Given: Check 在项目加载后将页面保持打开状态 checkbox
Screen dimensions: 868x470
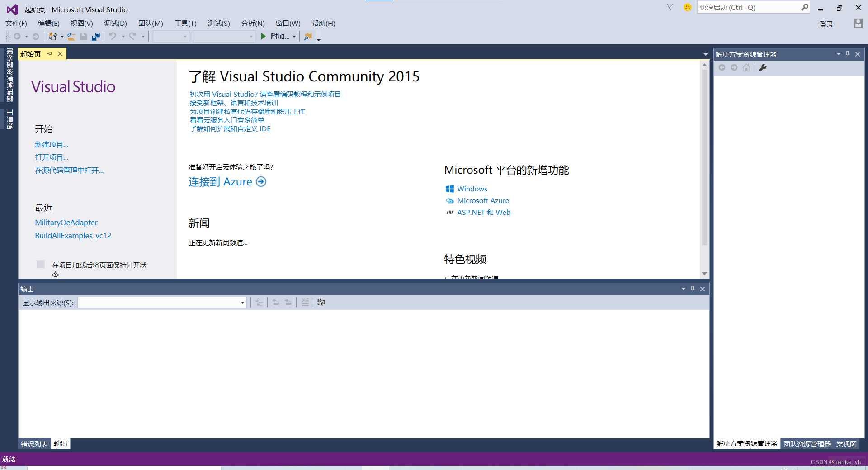Looking at the screenshot, I should pos(41,264).
